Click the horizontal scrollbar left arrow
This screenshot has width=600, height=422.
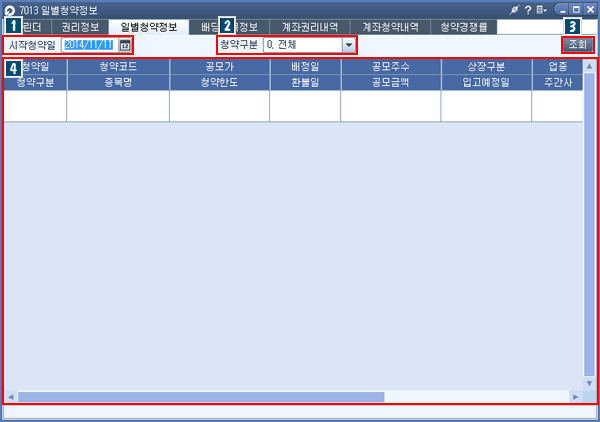[x=11, y=397]
